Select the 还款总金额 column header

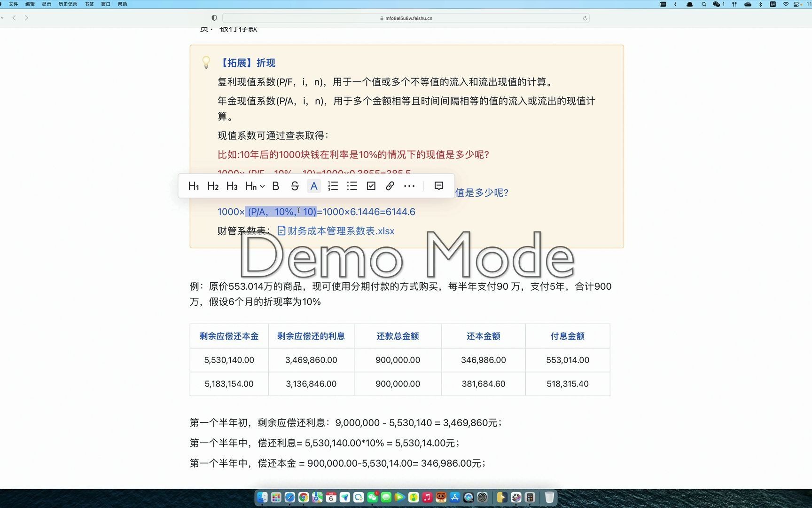click(398, 336)
